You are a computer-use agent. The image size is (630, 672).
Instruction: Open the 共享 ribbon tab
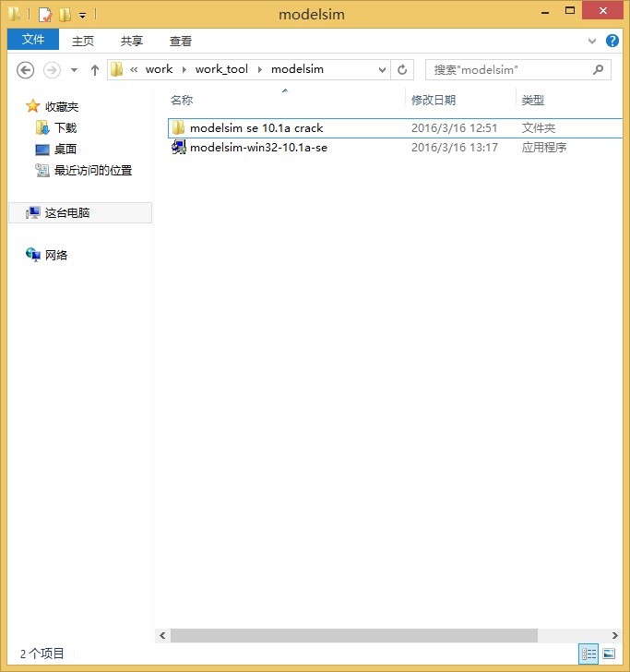[132, 41]
